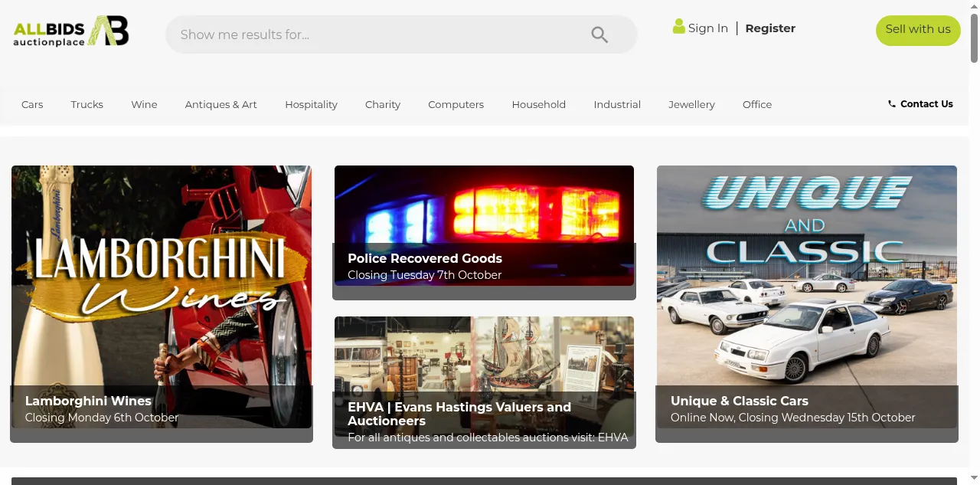Click the magnifying glass search icon
Viewport: 980px width, 485px height.
[x=599, y=34]
